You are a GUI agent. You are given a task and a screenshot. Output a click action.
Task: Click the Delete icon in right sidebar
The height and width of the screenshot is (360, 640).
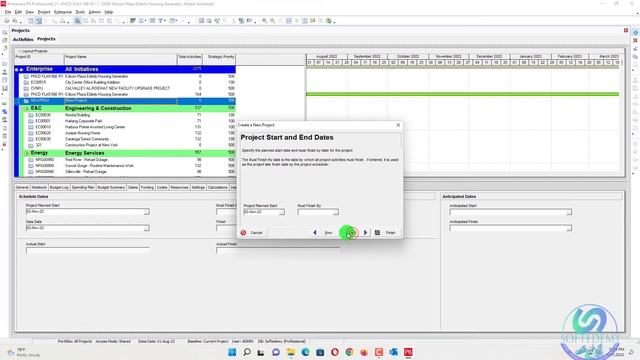pyautogui.click(x=635, y=40)
